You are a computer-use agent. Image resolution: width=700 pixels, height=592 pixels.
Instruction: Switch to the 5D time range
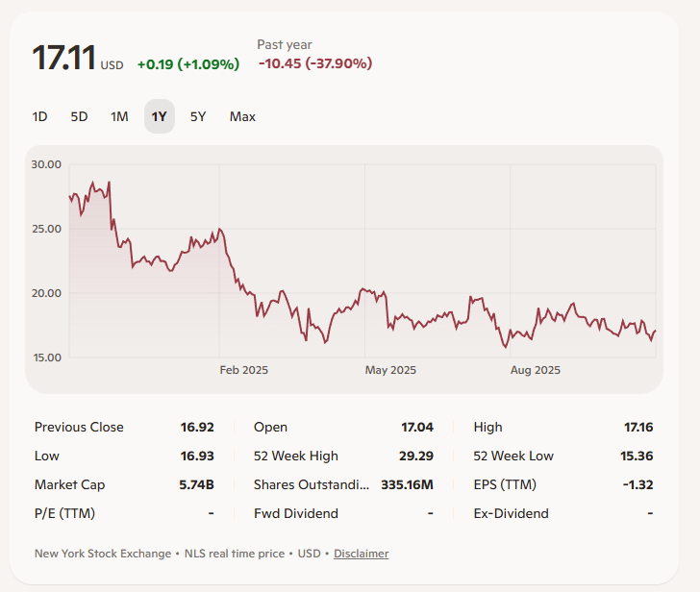click(x=79, y=116)
